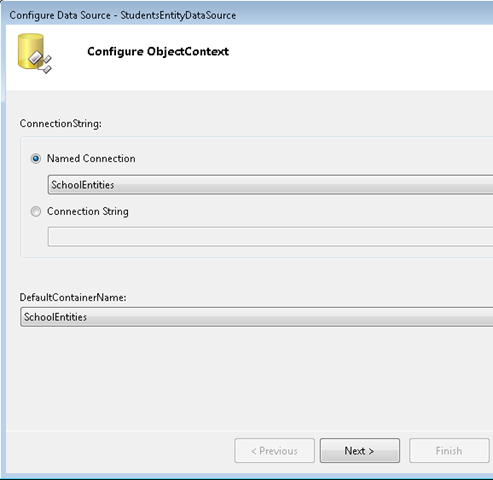Click SchoolEntities text under DefaultContainerName

point(55,317)
